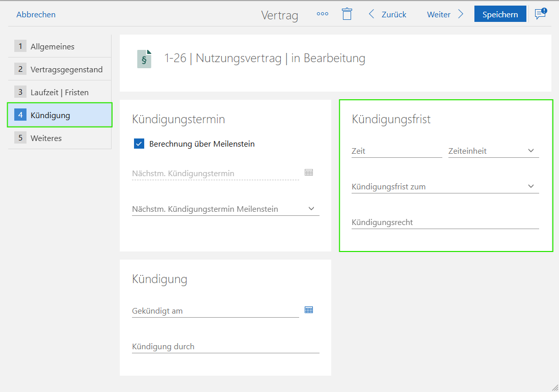Open Nächstm. Kündigungstermin Meilenstein dropdown

click(x=226, y=209)
